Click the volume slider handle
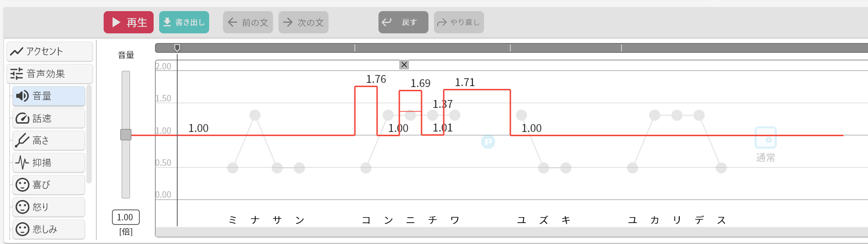 [x=126, y=135]
